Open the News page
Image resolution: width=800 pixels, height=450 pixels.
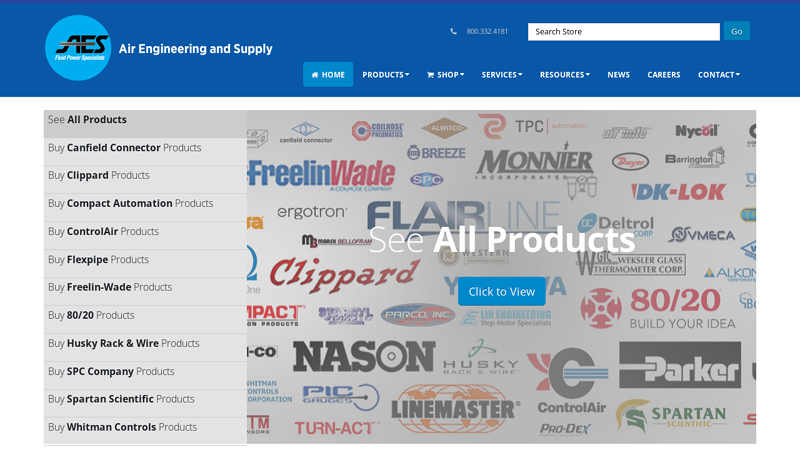[x=618, y=74]
